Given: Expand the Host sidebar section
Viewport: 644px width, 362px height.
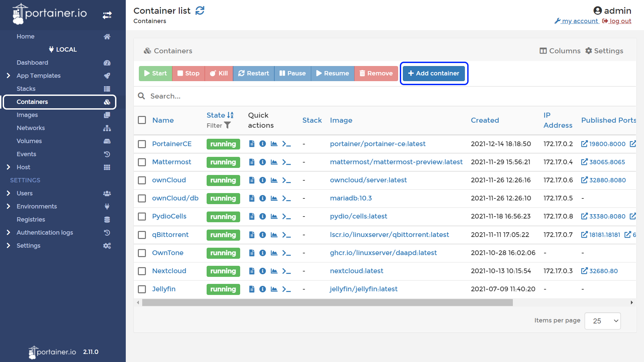Looking at the screenshot, I should (8, 167).
